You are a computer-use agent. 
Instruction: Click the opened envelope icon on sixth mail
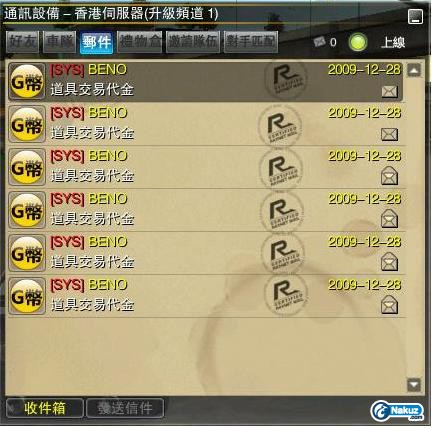(389, 305)
